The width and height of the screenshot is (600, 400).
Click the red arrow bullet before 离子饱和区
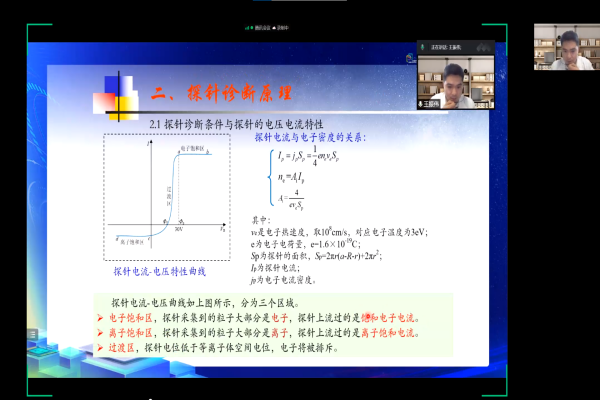[x=100, y=333]
